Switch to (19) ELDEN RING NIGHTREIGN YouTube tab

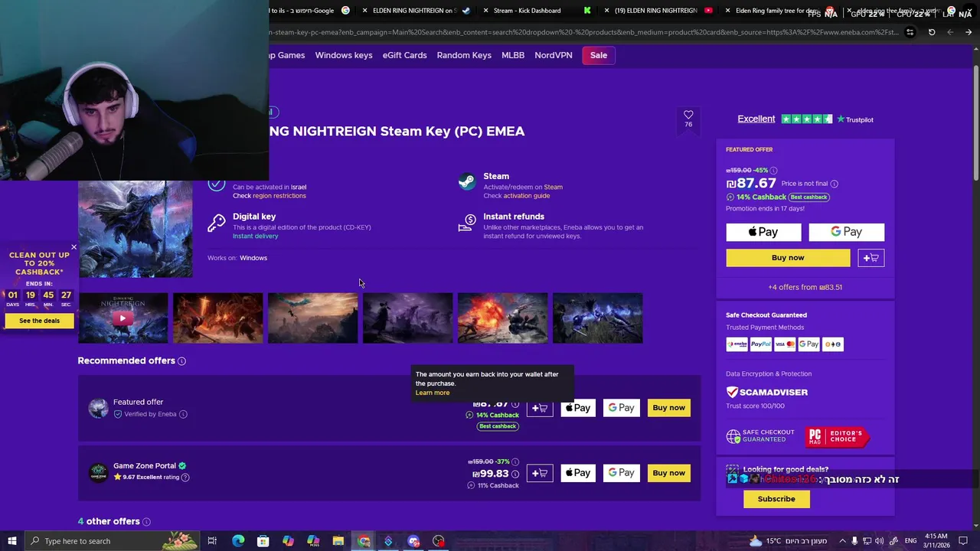pyautogui.click(x=657, y=11)
